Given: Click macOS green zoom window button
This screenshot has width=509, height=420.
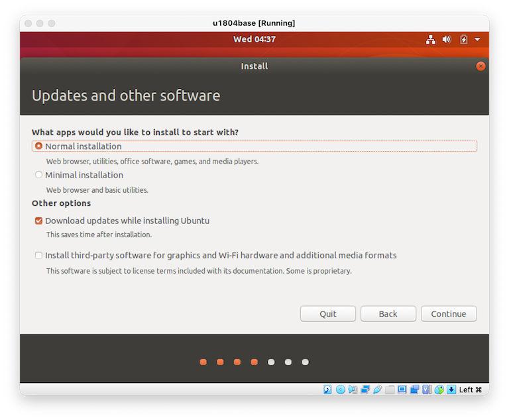Looking at the screenshot, I should (52, 23).
